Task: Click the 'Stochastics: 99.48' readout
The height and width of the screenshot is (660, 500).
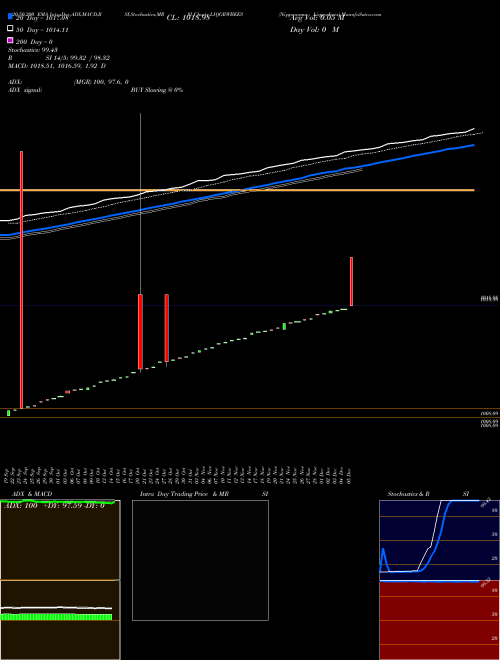Action: point(33,50)
